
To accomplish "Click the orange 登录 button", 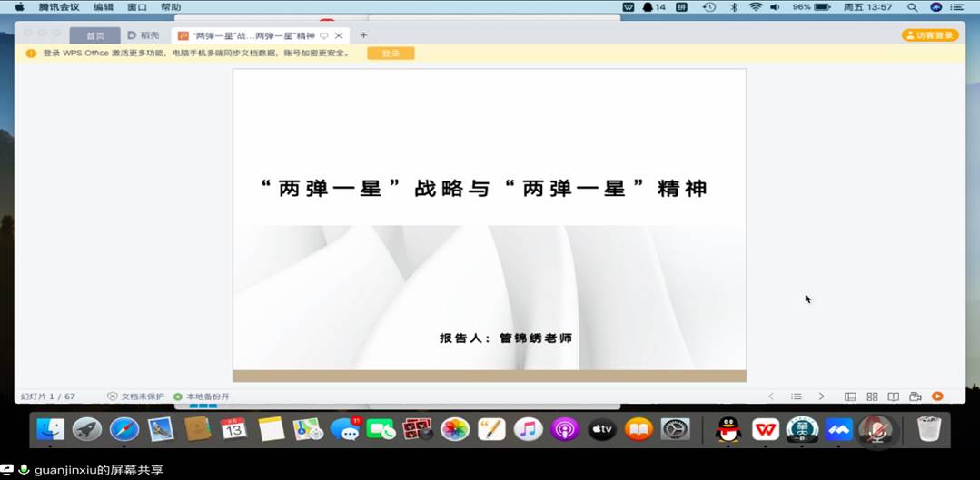I will click(391, 54).
